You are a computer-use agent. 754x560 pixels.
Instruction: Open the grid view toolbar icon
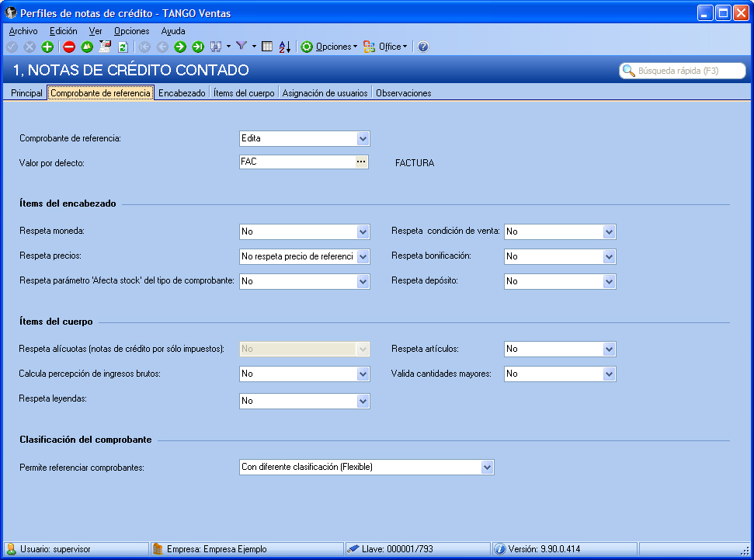point(267,47)
